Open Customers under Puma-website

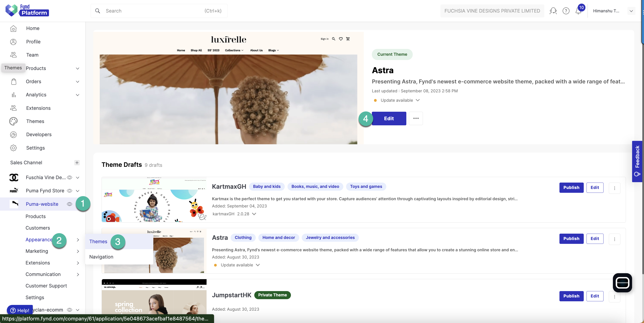(x=38, y=228)
